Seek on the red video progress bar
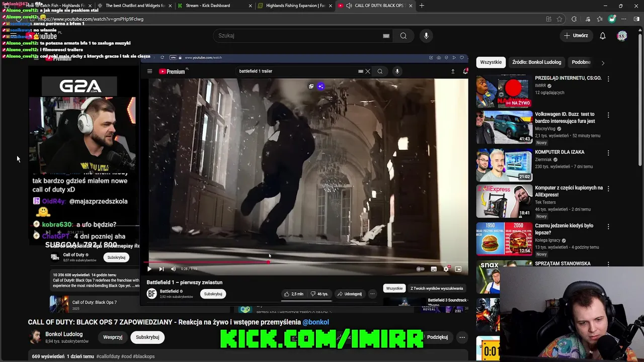This screenshot has width=644, height=362. [306, 262]
